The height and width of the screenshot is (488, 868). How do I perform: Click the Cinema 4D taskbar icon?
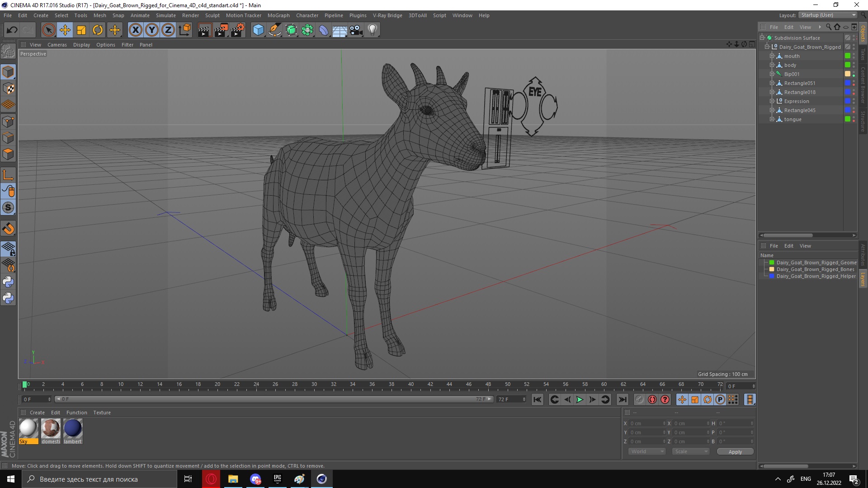click(x=321, y=479)
